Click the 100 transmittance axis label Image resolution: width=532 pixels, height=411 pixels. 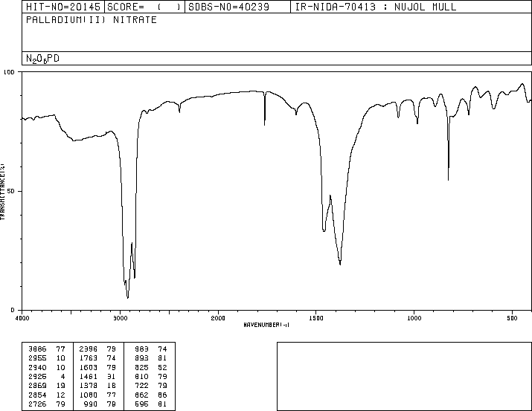click(x=9, y=72)
